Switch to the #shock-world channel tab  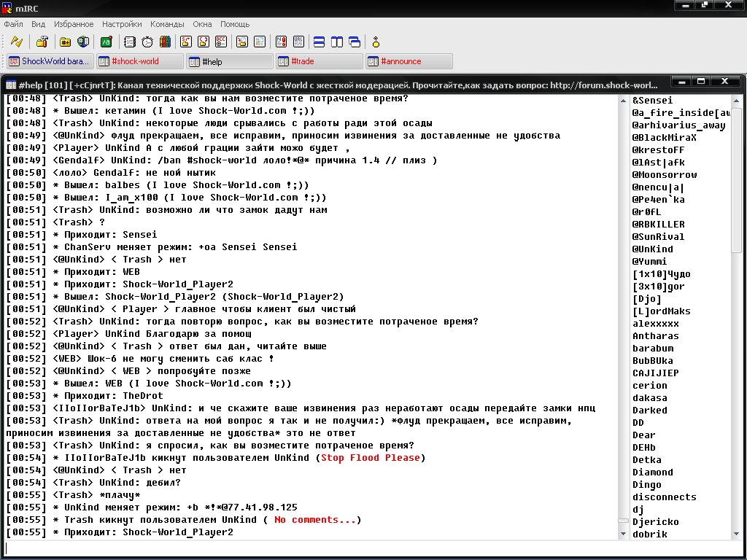pyautogui.click(x=140, y=61)
